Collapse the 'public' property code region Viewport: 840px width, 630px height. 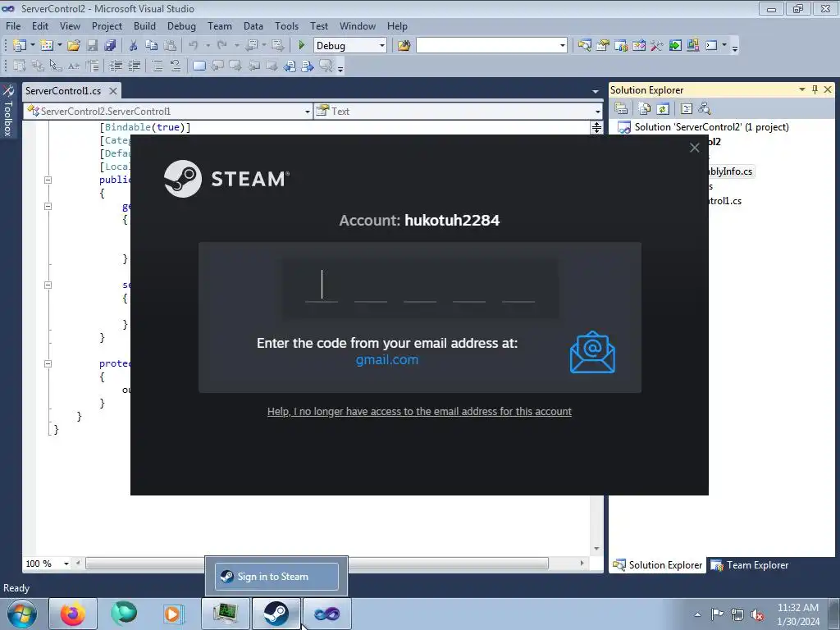pos(48,180)
